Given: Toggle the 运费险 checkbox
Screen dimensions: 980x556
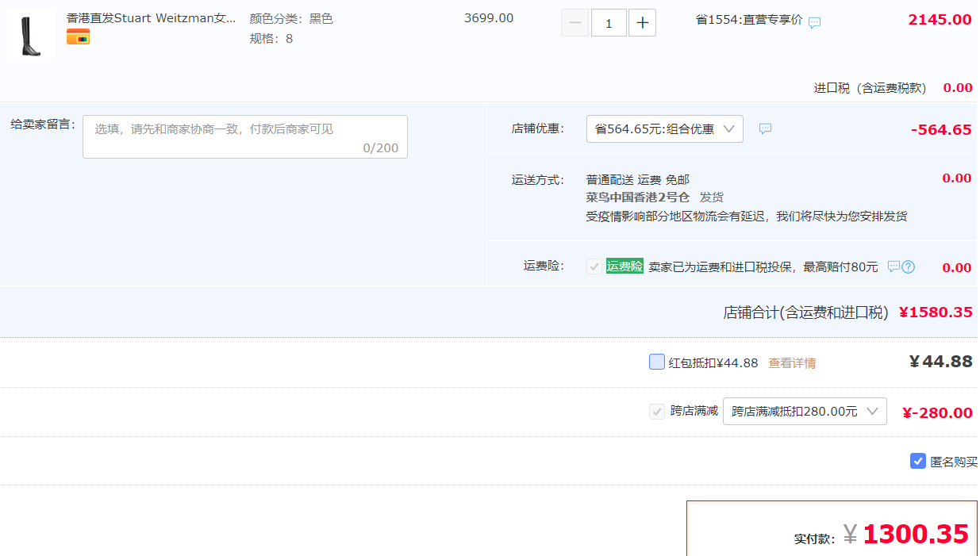Looking at the screenshot, I should coord(594,266).
